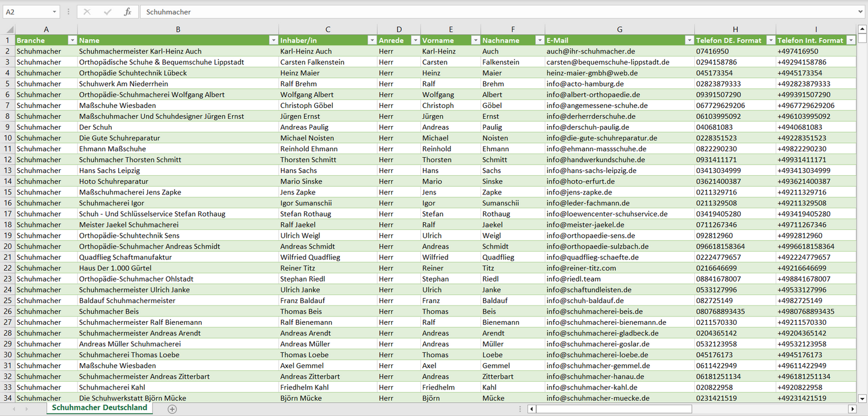The image size is (868, 416).
Task: Open the Anrede filter dropdown
Action: [x=414, y=40]
